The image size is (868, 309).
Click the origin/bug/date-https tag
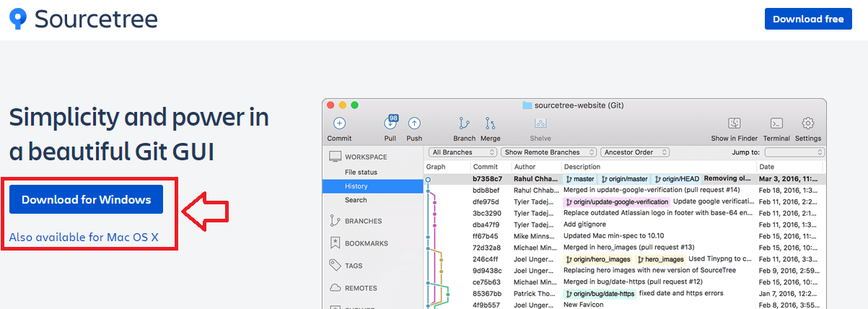pyautogui.click(x=600, y=294)
